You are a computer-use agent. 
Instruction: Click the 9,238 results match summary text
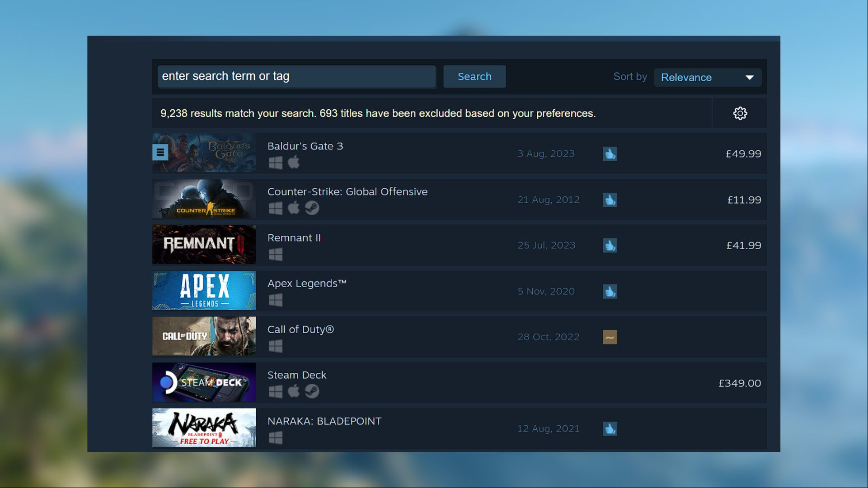click(x=378, y=113)
